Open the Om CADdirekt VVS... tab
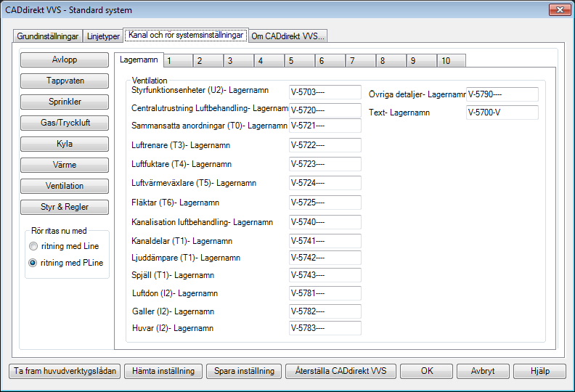The height and width of the screenshot is (392, 575). (x=288, y=36)
